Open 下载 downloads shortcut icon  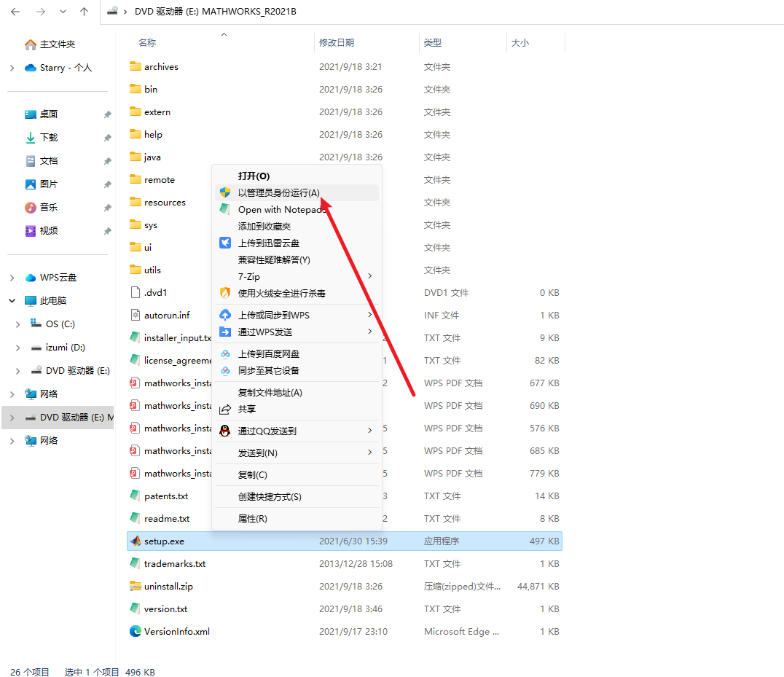(31, 138)
